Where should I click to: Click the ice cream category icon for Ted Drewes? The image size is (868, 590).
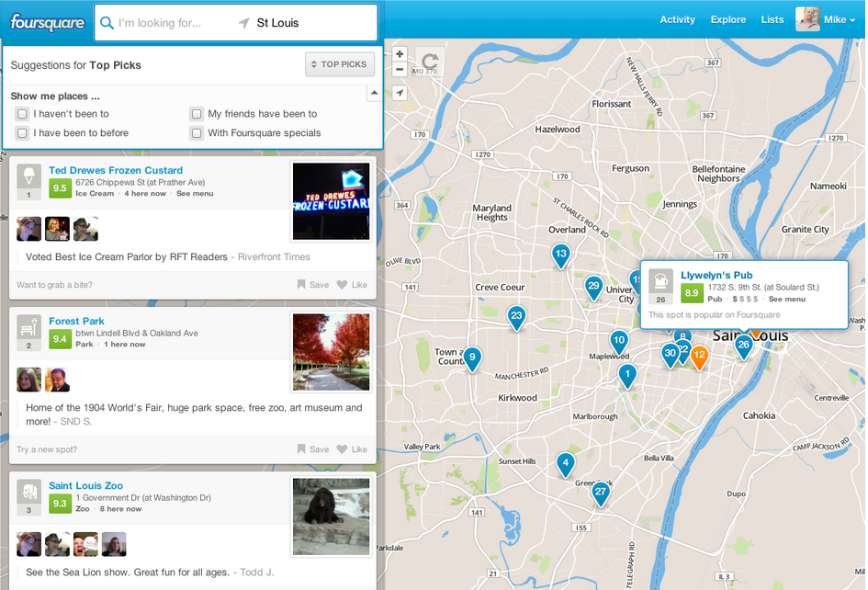[x=28, y=176]
